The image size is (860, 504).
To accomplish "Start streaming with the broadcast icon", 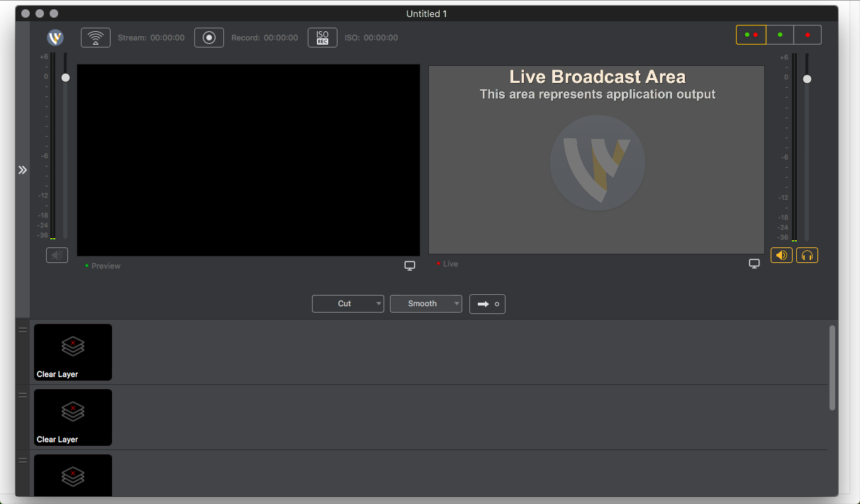I will tap(96, 38).
